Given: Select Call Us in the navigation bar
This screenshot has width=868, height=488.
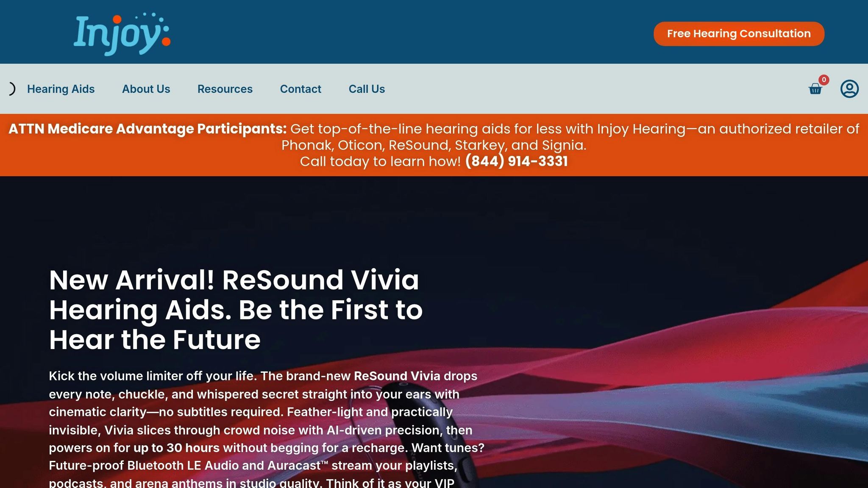Looking at the screenshot, I should tap(367, 89).
